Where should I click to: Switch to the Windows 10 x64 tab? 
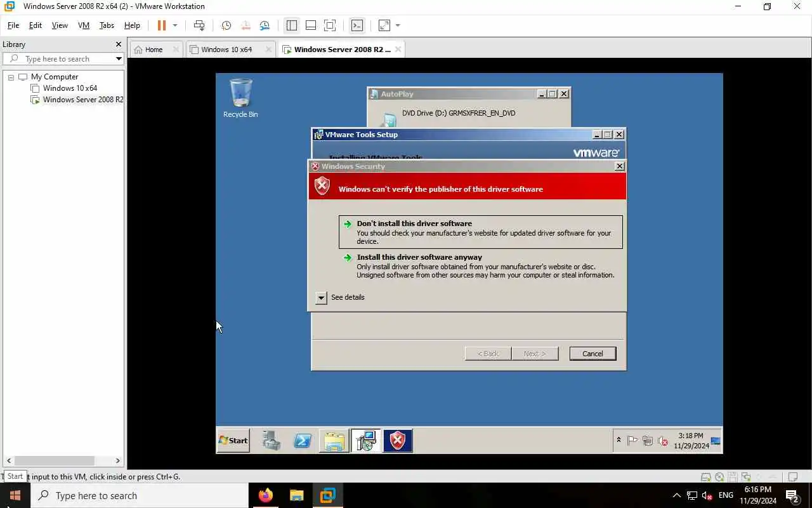(x=226, y=50)
